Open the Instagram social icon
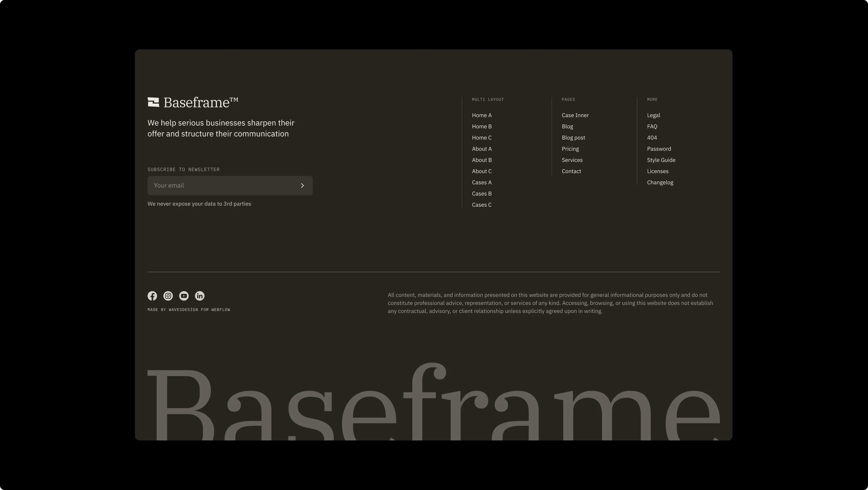This screenshot has width=868, height=490. click(168, 296)
